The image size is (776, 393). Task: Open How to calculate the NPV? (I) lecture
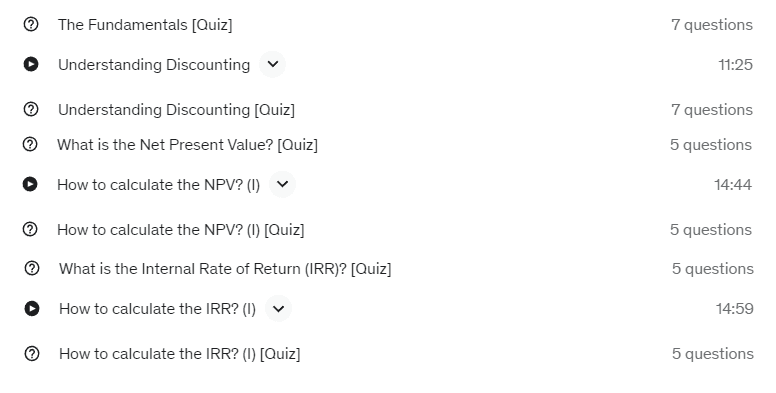coord(158,185)
